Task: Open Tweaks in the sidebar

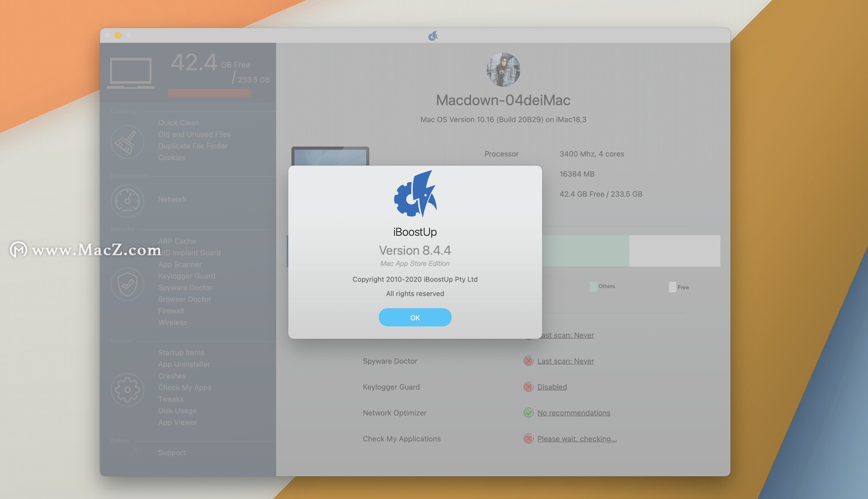Action: (x=170, y=399)
